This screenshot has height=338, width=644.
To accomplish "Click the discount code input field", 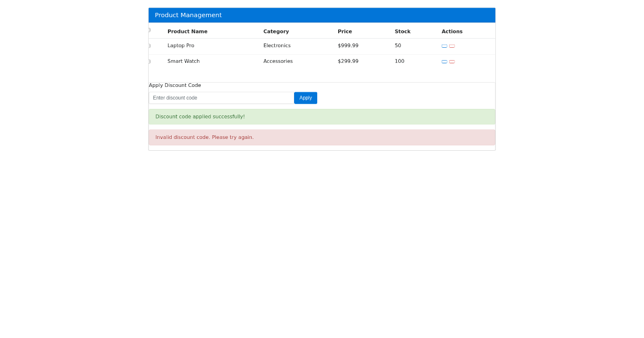I will click(x=221, y=98).
